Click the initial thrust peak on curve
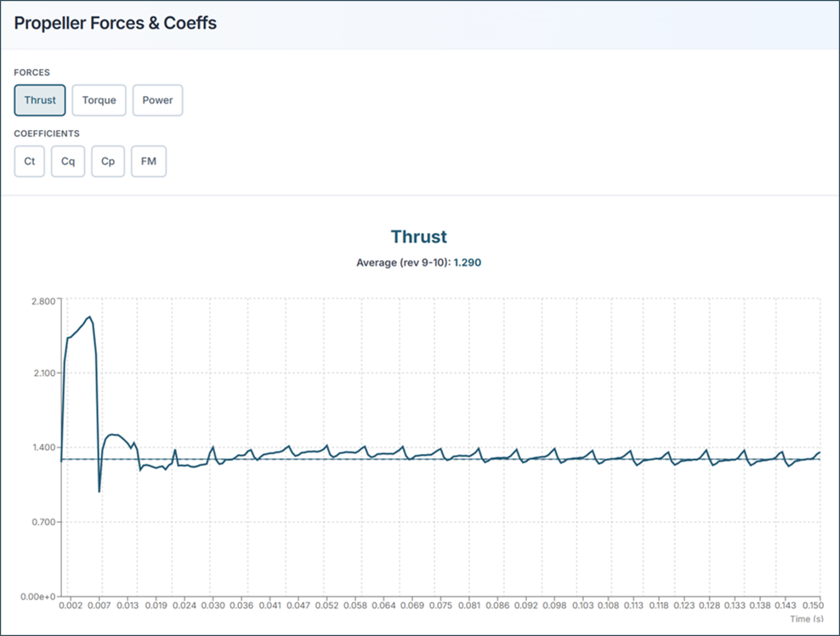Viewport: 840px width, 636px height. 89,317
